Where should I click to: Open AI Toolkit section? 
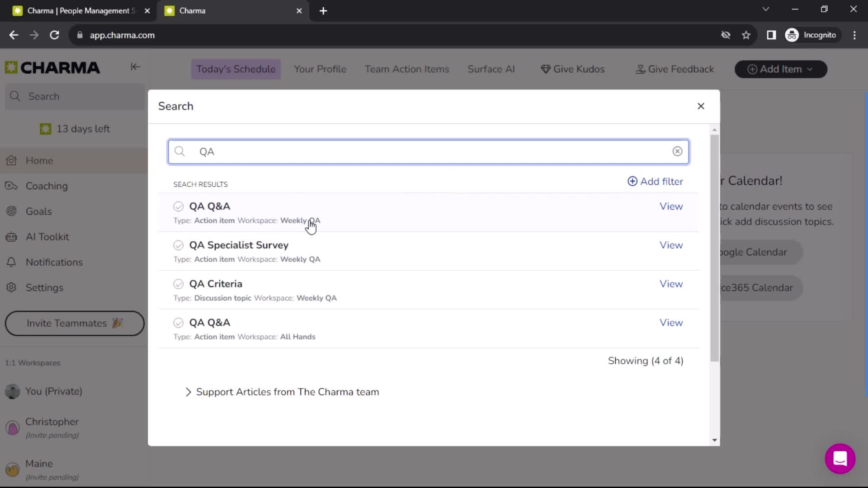point(47,237)
